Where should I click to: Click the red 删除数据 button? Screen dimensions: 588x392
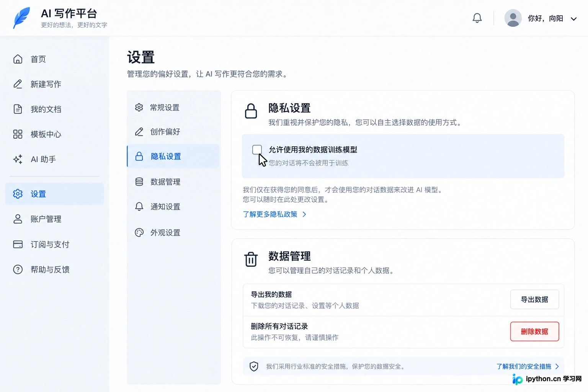click(534, 332)
